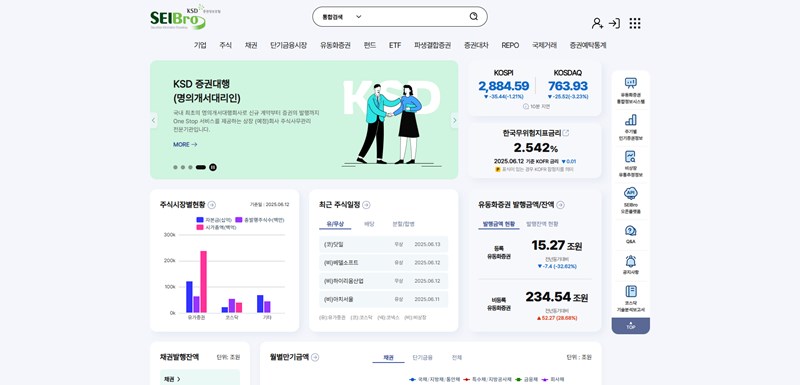
Task: Open the 주식 menu
Action: point(226,45)
